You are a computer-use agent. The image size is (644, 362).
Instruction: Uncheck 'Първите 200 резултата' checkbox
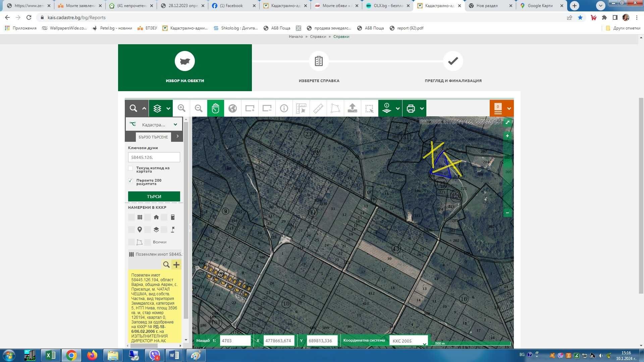130,181
